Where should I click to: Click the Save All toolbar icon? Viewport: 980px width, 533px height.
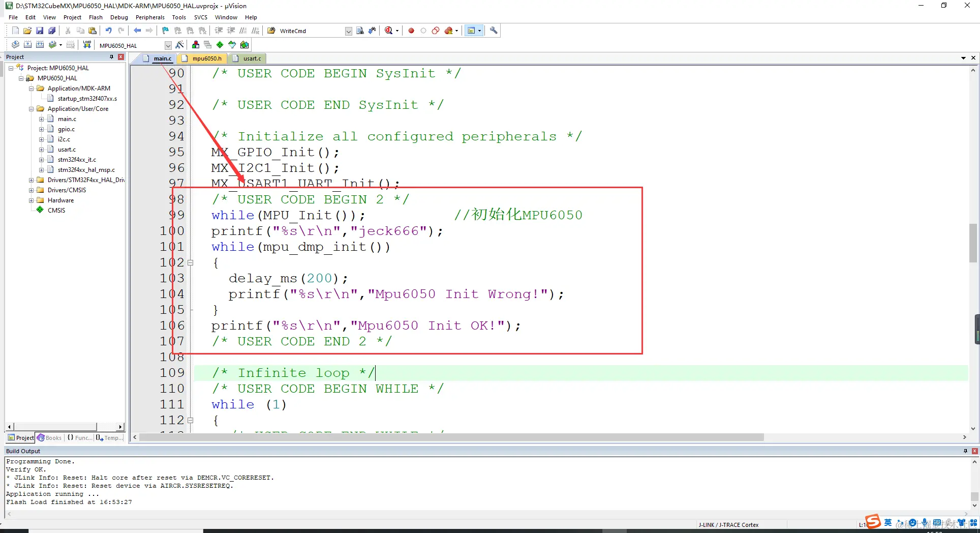[52, 31]
